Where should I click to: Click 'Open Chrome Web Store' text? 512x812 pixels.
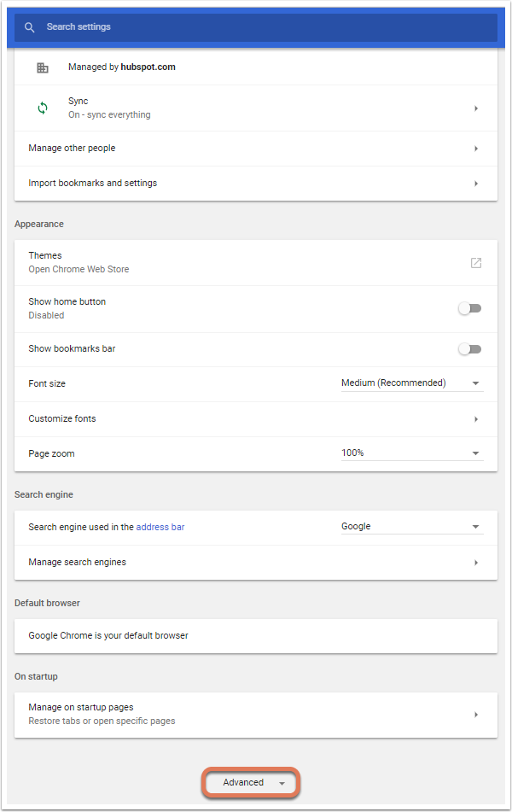pyautogui.click(x=79, y=269)
